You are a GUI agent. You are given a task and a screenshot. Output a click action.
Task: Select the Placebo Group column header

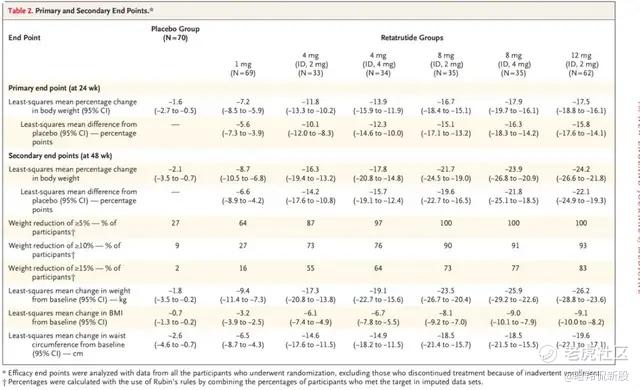tap(175, 33)
